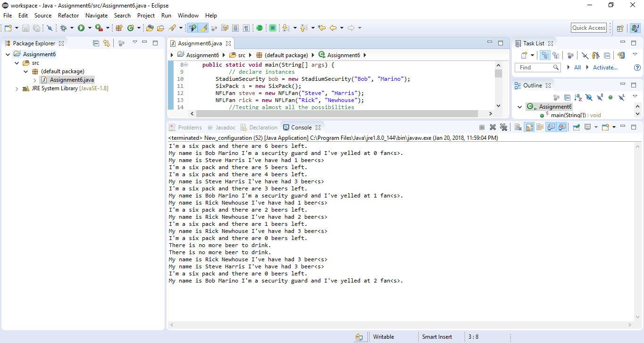Go back with yellow Back arrow
The height and width of the screenshot is (343, 644).
coord(333,28)
